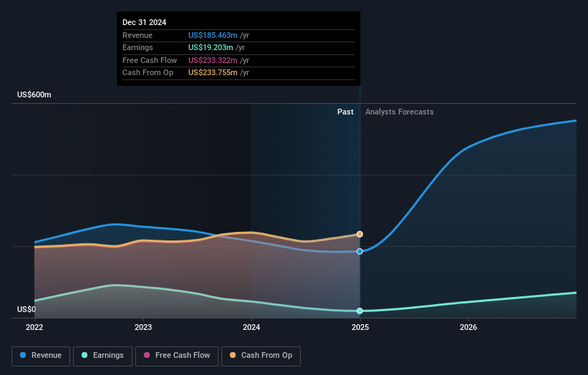Click the US$600m y-axis label

[34, 94]
